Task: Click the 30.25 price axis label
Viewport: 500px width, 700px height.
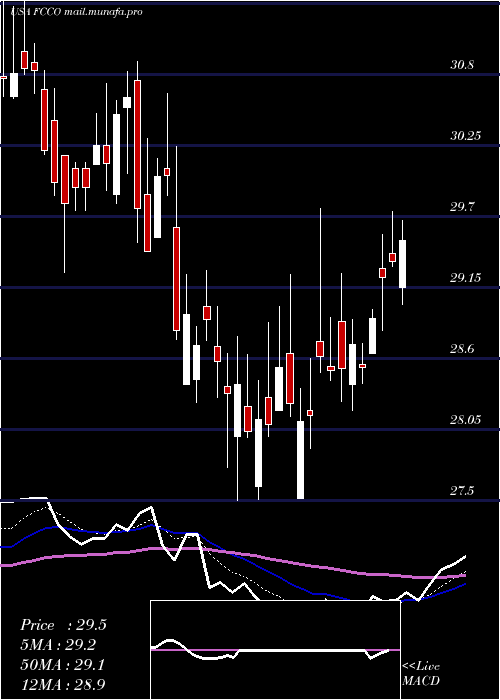Action: point(466,136)
